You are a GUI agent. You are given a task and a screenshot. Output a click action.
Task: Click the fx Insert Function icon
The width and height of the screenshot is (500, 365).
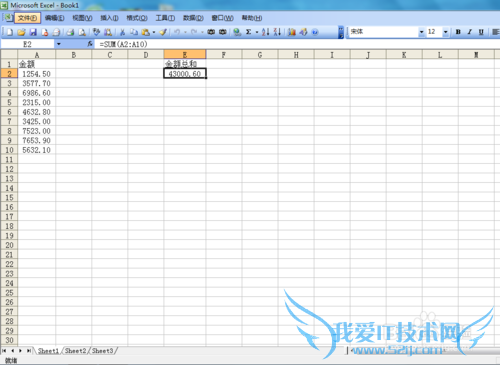click(90, 44)
